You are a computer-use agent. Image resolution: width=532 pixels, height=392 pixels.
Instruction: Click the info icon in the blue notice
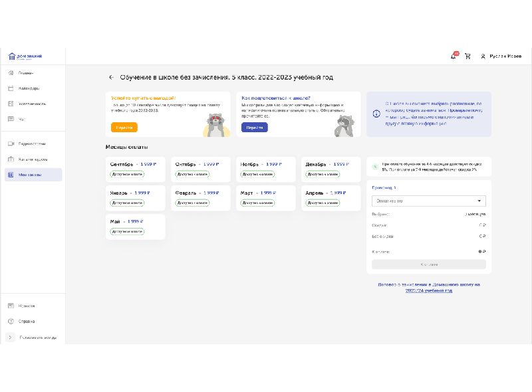(376, 114)
